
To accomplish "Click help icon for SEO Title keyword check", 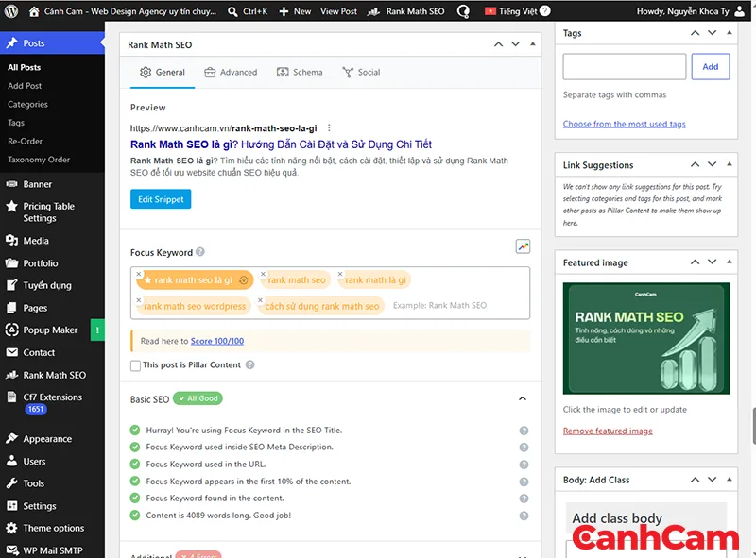I will tap(524, 431).
